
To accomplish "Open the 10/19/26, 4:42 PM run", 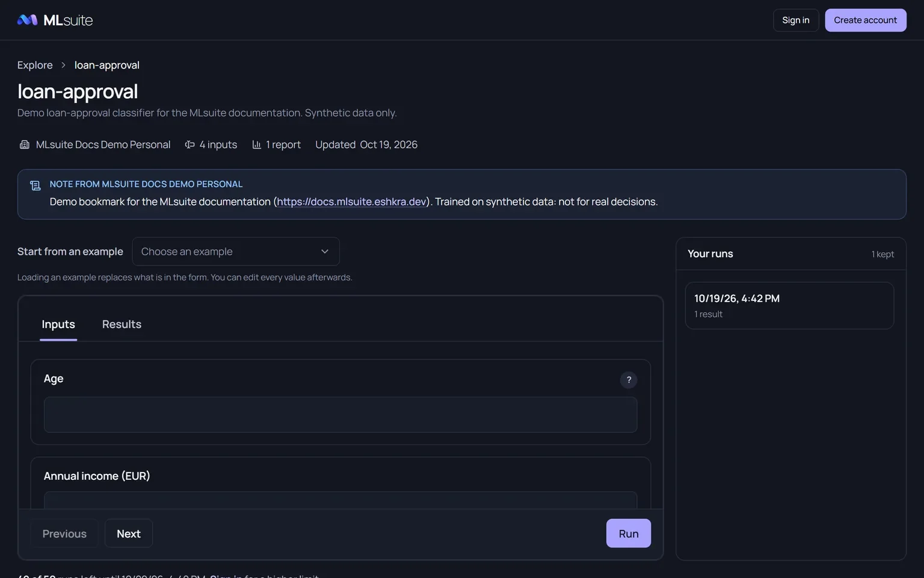I will click(789, 305).
